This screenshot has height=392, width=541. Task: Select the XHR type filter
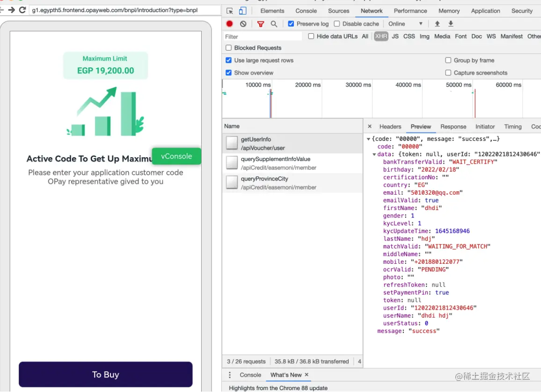pyautogui.click(x=381, y=36)
